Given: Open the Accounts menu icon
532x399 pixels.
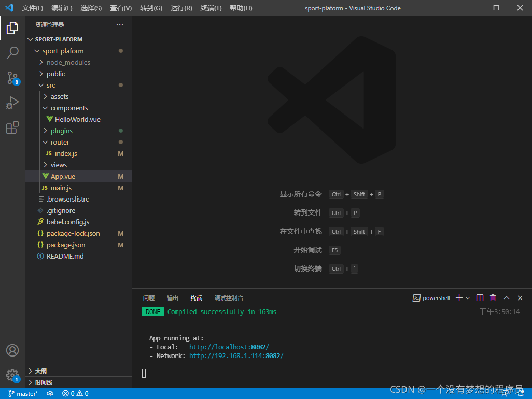Looking at the screenshot, I should pos(12,350).
